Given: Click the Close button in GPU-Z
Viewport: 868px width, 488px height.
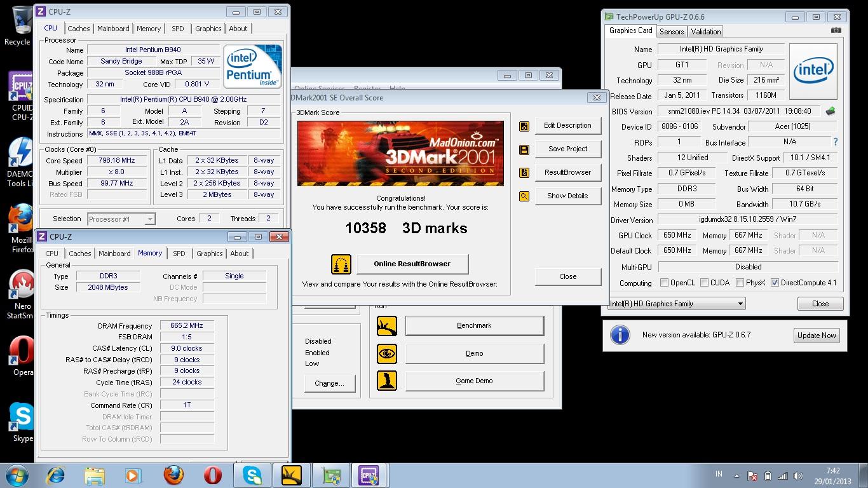Looking at the screenshot, I should (820, 304).
